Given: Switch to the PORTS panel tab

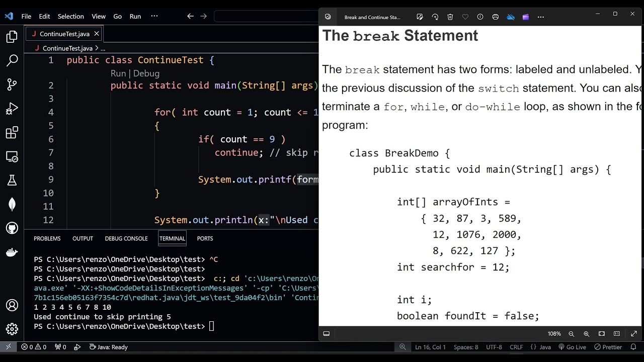Looking at the screenshot, I should [205, 238].
